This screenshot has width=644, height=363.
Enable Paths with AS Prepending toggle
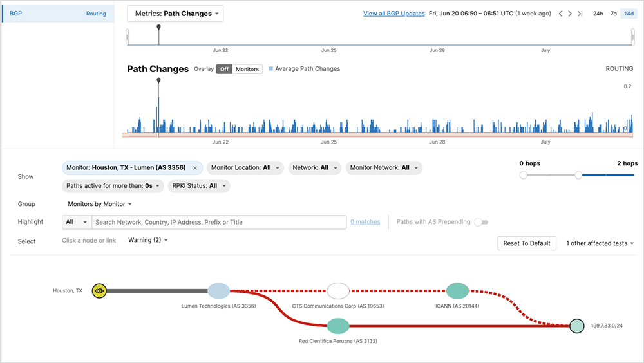tap(480, 222)
